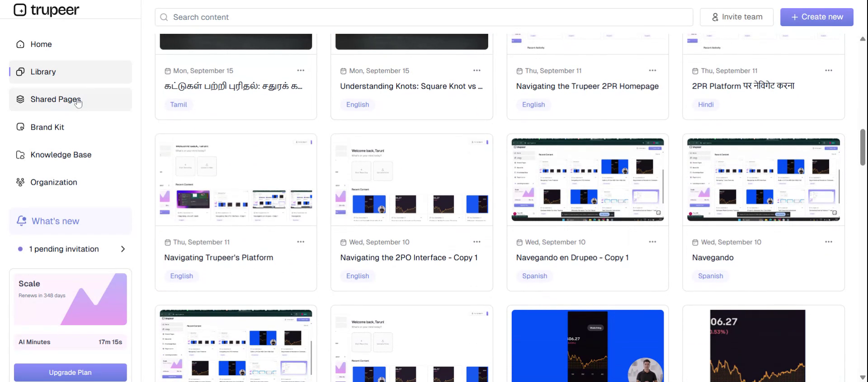Screen dimensions: 868x382
Task: Click the Home house icon
Action: 20,44
